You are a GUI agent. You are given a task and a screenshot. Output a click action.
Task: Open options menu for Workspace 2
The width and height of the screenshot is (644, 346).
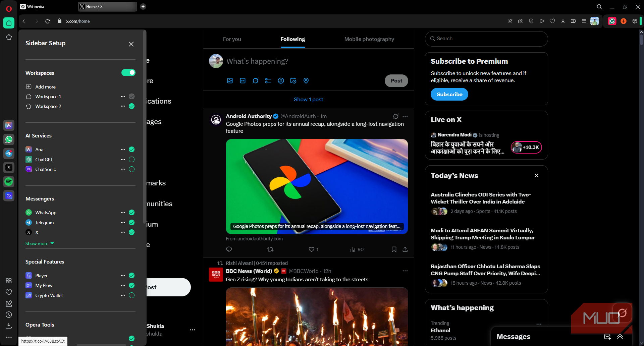[123, 106]
